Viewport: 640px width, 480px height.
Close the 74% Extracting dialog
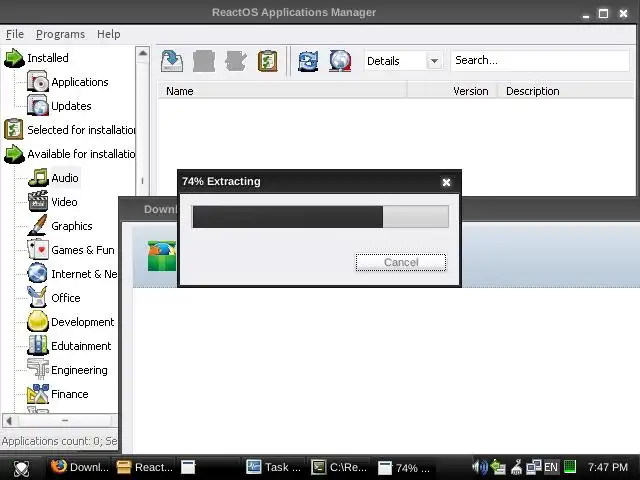(446, 182)
